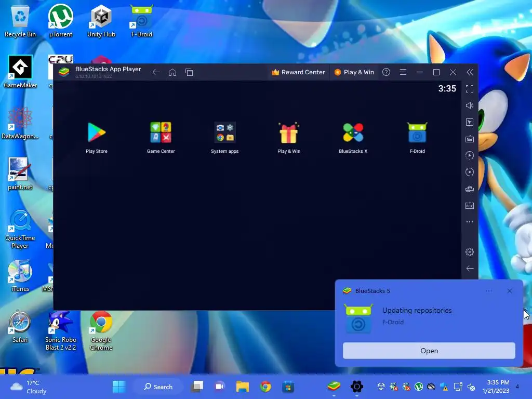532x399 pixels.
Task: Open the keyboard game controls icon
Action: coord(470,139)
